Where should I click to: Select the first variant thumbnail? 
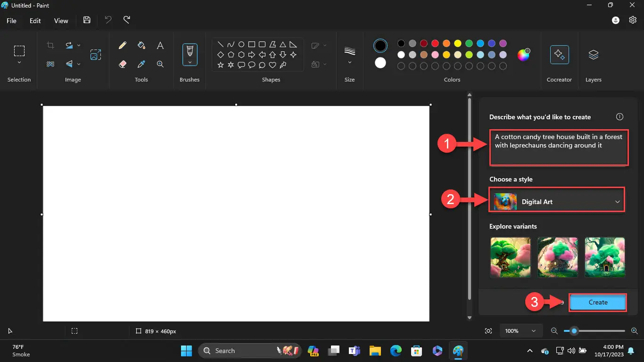pos(511,257)
